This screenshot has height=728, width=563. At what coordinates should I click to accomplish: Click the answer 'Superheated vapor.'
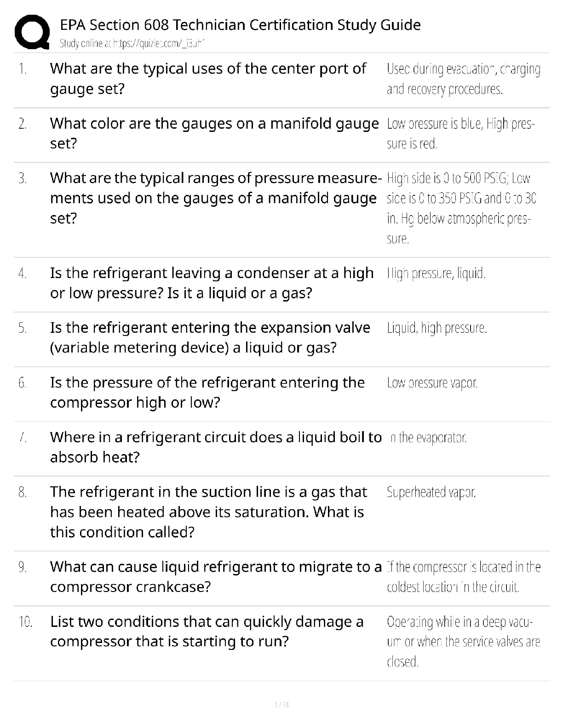(431, 492)
